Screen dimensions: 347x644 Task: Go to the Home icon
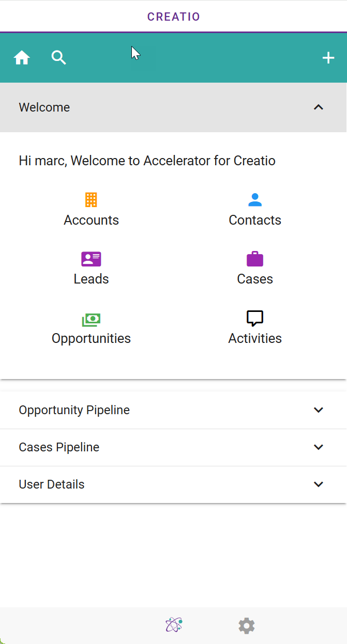(22, 58)
